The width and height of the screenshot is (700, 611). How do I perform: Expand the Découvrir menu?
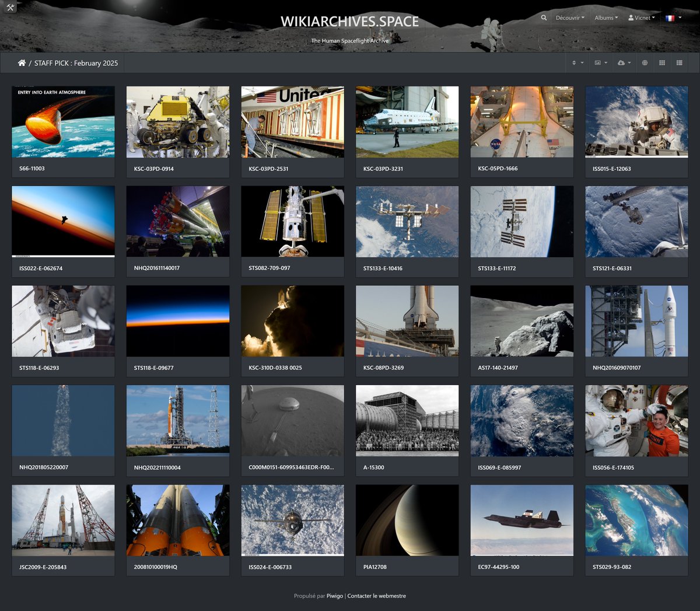(570, 18)
